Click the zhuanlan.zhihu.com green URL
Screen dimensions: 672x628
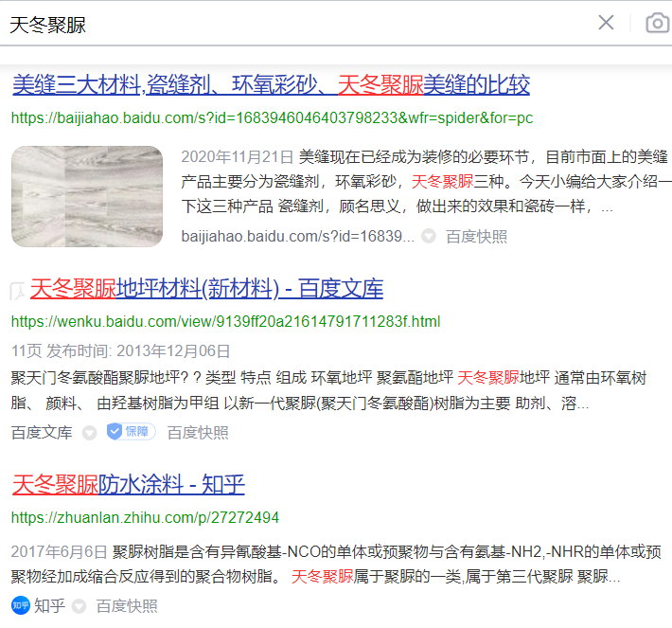pos(145,518)
